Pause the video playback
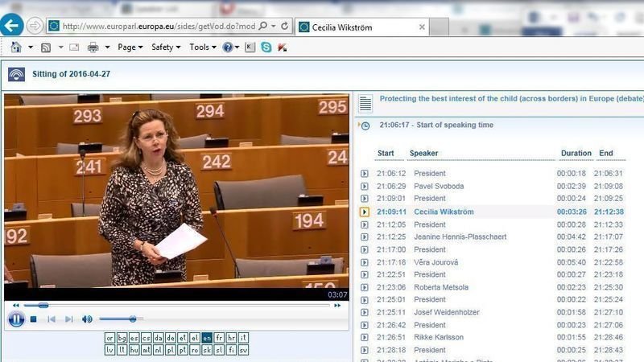The image size is (644, 362). coord(15,319)
